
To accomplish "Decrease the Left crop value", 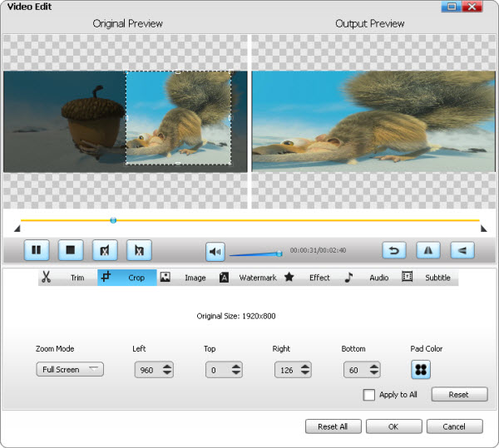I will click(167, 373).
